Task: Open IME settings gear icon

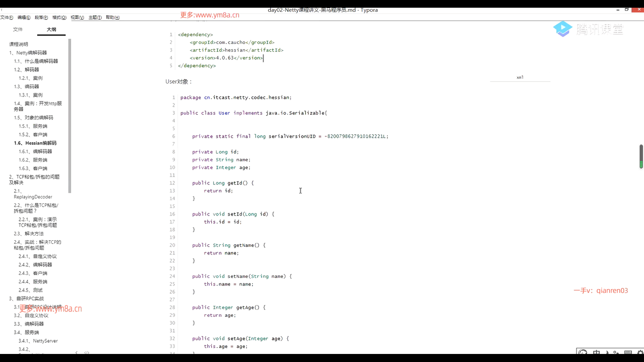Action: point(640,352)
